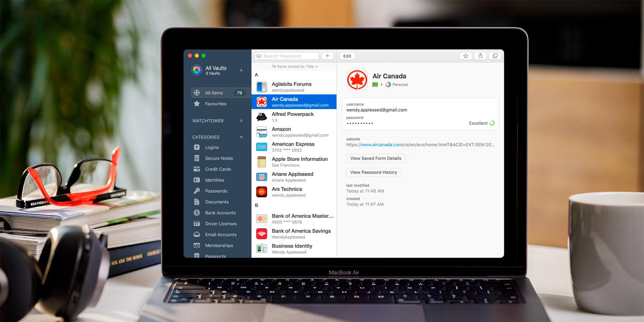Image resolution: width=644 pixels, height=322 pixels.
Task: Select the Air Canada list entry
Action: pos(294,101)
